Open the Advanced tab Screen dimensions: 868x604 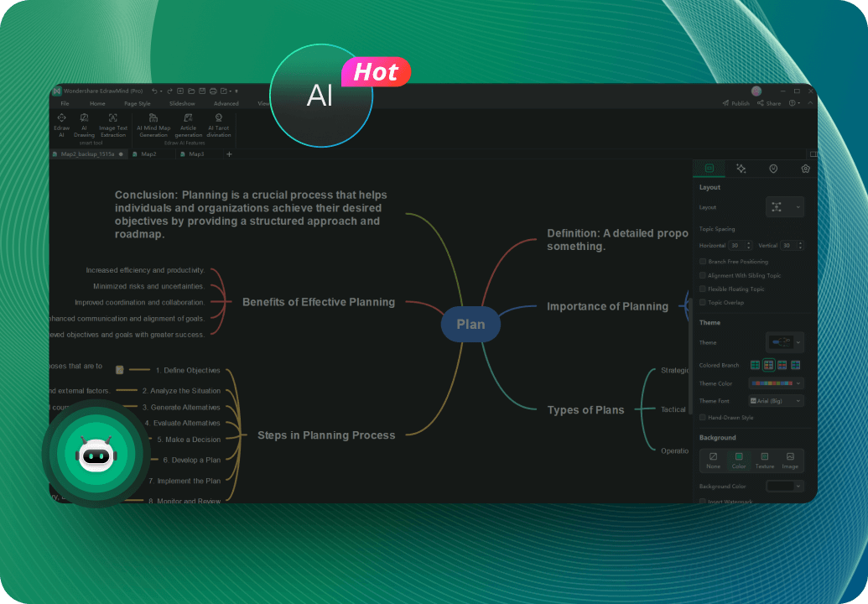226,103
